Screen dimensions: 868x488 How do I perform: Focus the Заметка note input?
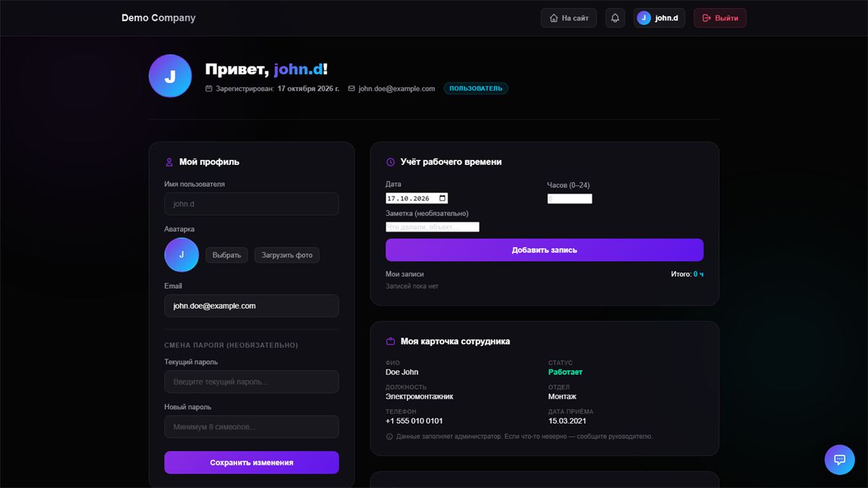[433, 227]
